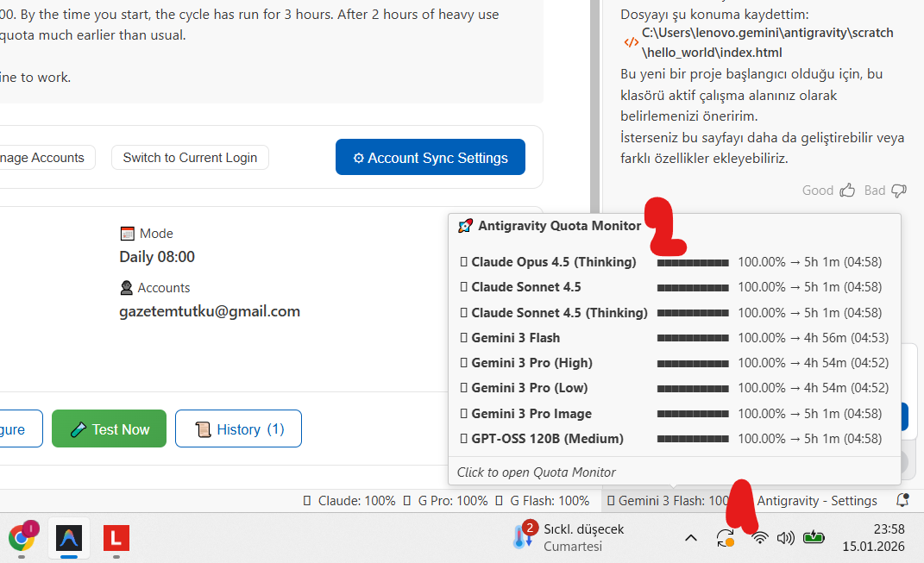
Task: Run Test Now
Action: tap(109, 429)
